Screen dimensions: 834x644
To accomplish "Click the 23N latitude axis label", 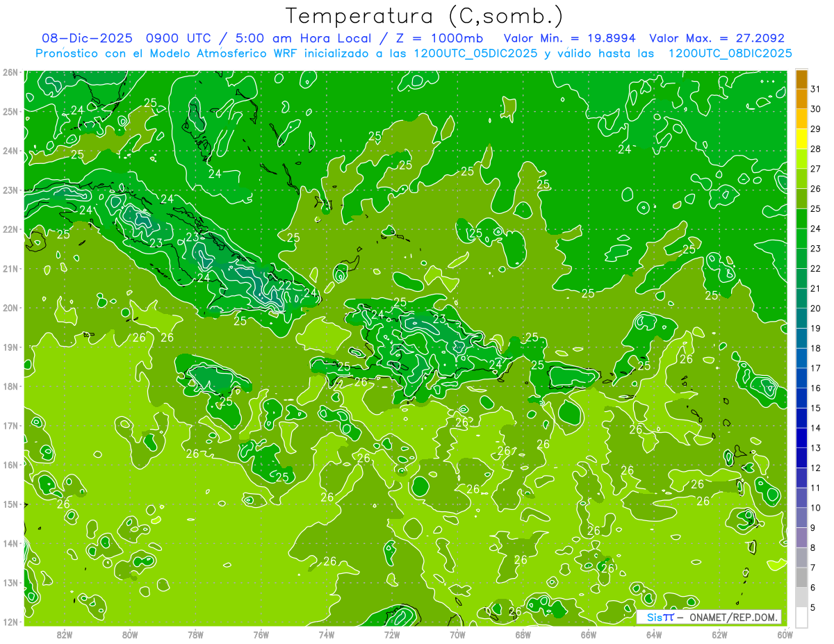I will [x=10, y=190].
